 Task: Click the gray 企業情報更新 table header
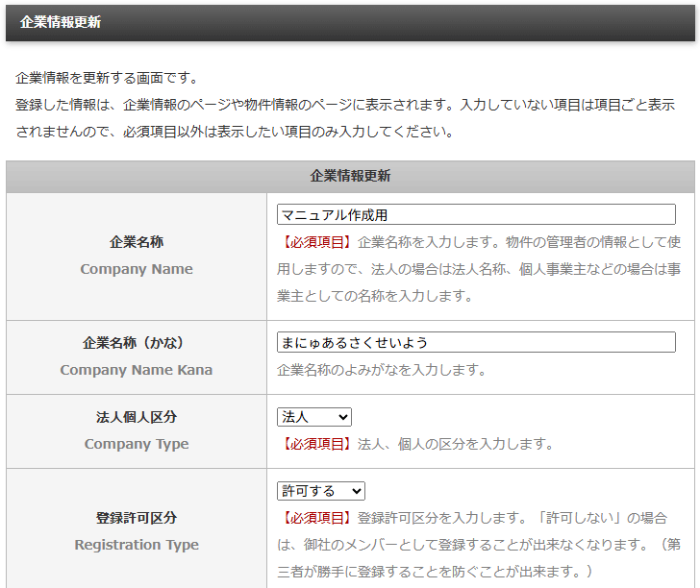coord(350,176)
